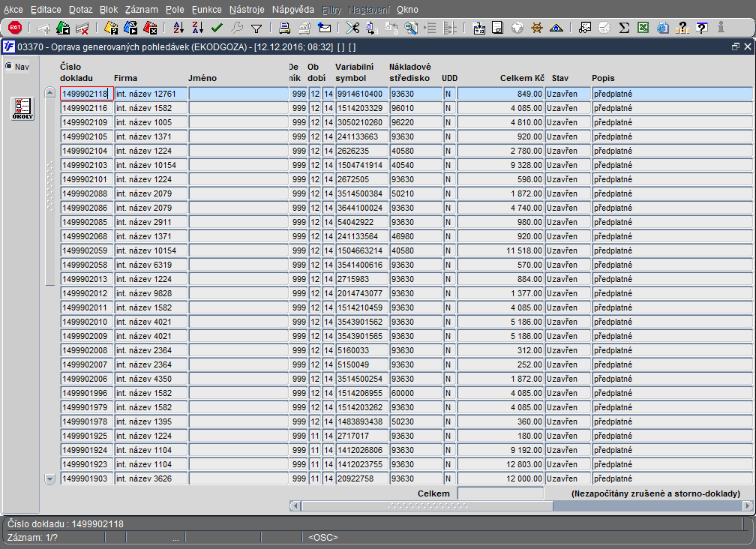
Task: Export to Excel with the green icon
Action: pyautogui.click(x=643, y=28)
